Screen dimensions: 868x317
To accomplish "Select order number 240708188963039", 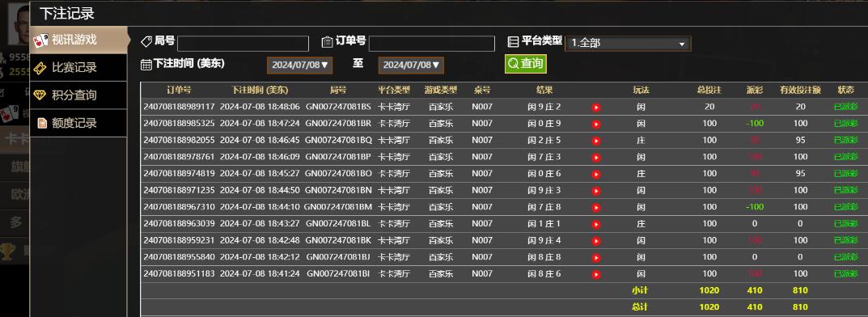I will pyautogui.click(x=179, y=223).
